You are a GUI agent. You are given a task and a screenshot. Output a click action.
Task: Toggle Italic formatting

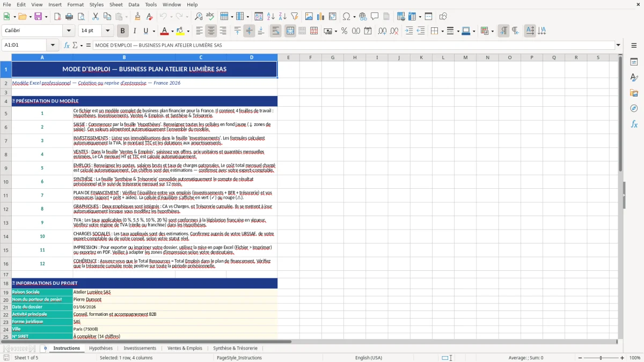click(x=134, y=31)
